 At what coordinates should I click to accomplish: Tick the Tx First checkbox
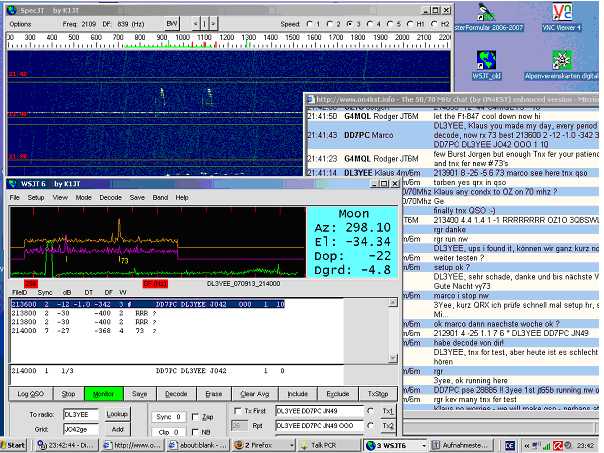click(x=237, y=411)
